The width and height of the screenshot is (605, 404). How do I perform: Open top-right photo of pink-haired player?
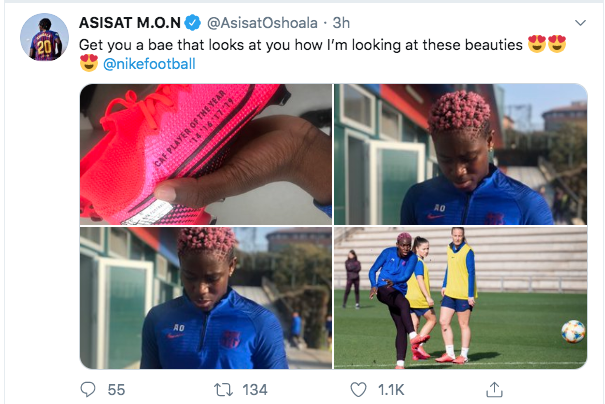pyautogui.click(x=461, y=154)
